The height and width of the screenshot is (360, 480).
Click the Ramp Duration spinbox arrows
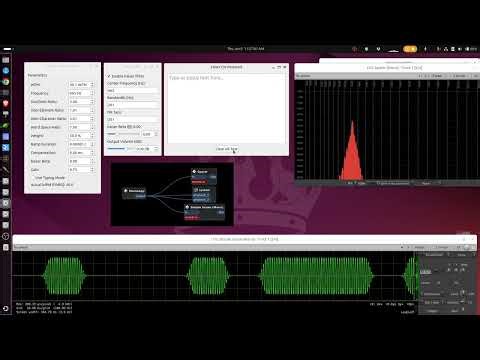[92, 144]
